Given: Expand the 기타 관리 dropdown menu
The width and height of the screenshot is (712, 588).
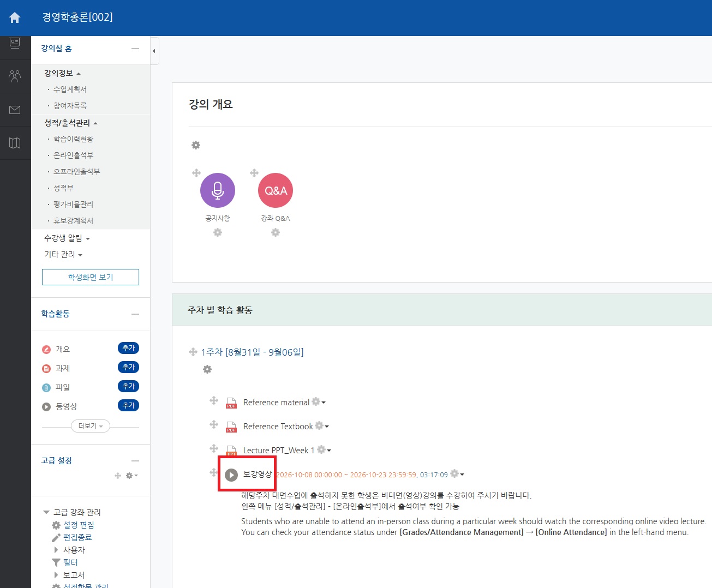Looking at the screenshot, I should 63,254.
